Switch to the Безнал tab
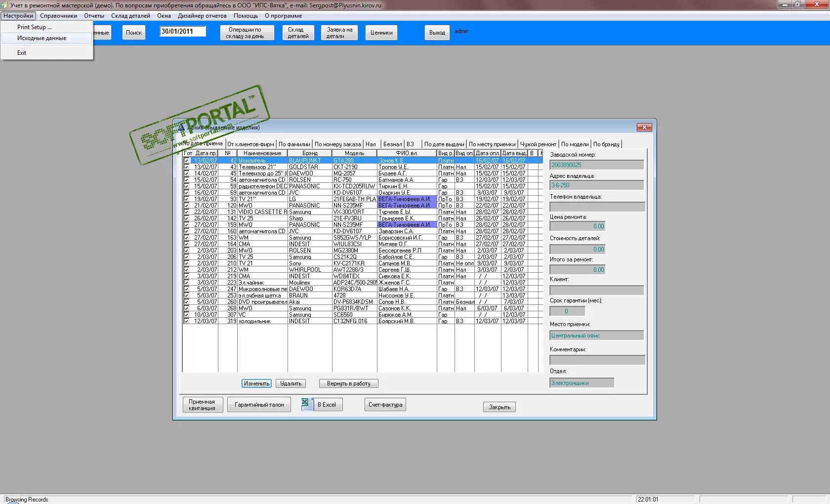830x504 pixels. [393, 144]
